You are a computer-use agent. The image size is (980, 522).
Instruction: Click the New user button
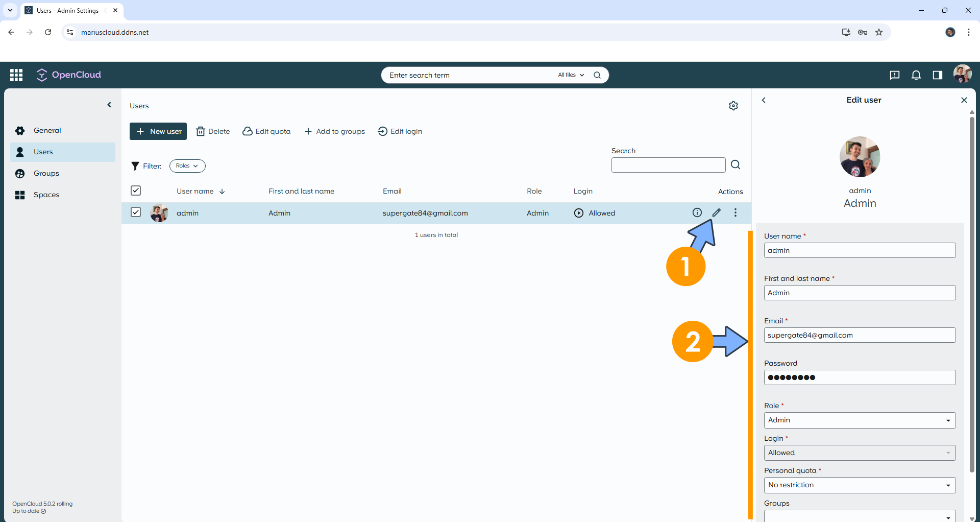pyautogui.click(x=158, y=131)
